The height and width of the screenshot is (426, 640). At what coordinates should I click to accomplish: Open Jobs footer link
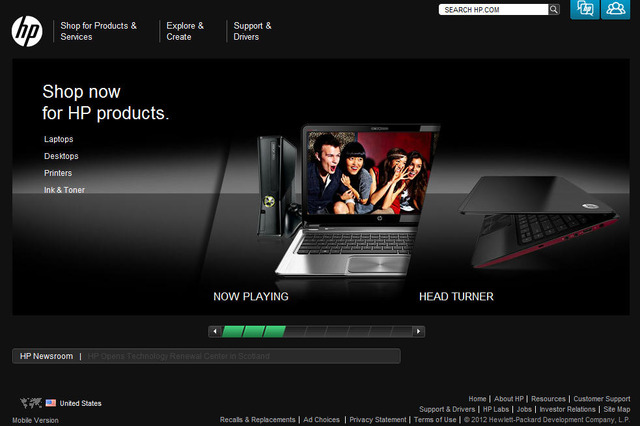pos(524,409)
